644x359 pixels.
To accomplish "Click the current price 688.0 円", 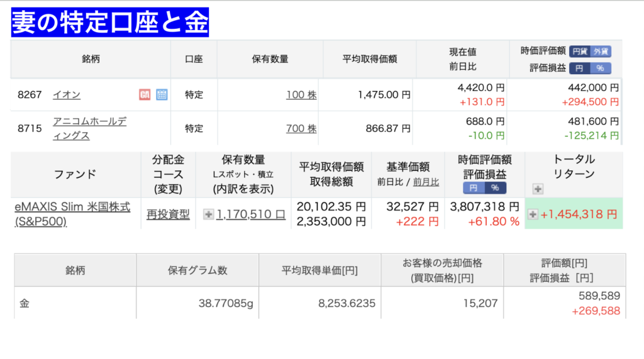I will 485,121.
